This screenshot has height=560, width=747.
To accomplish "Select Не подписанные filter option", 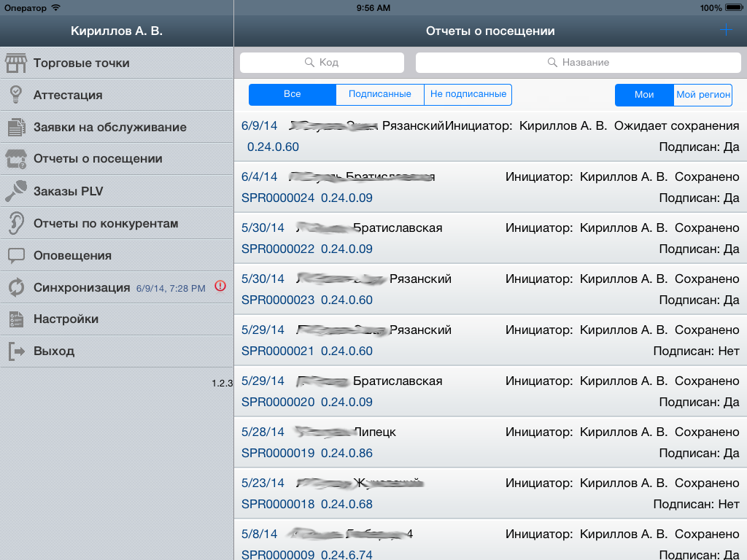I will (467, 94).
